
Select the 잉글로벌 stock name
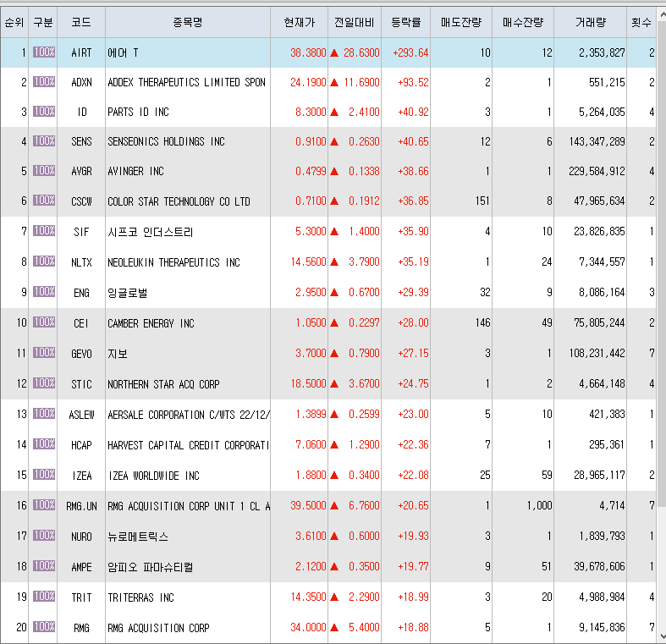pyautogui.click(x=128, y=293)
